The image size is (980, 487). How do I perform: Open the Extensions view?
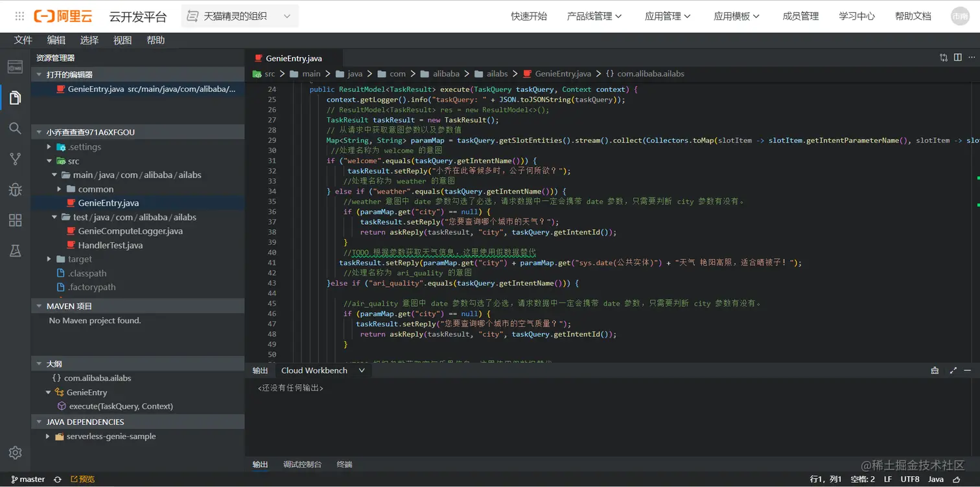point(15,220)
